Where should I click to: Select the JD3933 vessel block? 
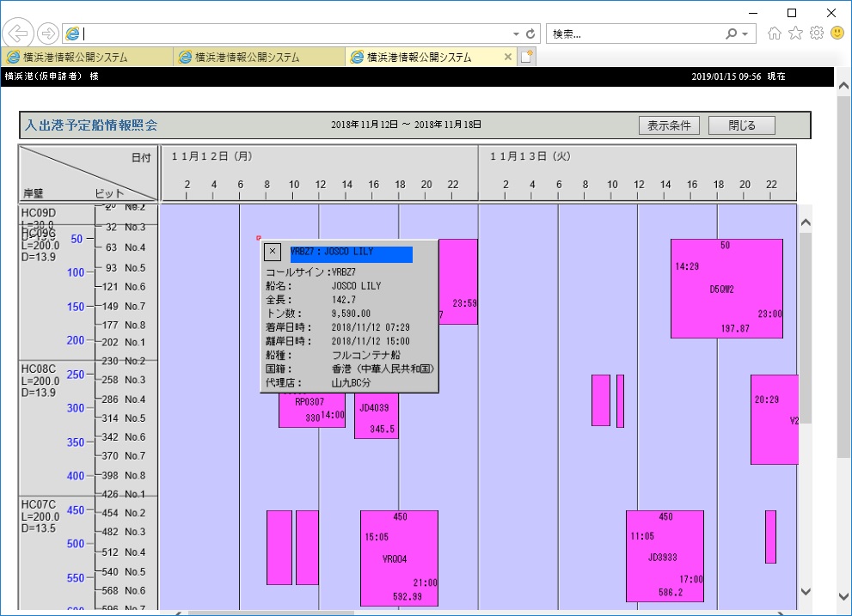click(x=665, y=556)
